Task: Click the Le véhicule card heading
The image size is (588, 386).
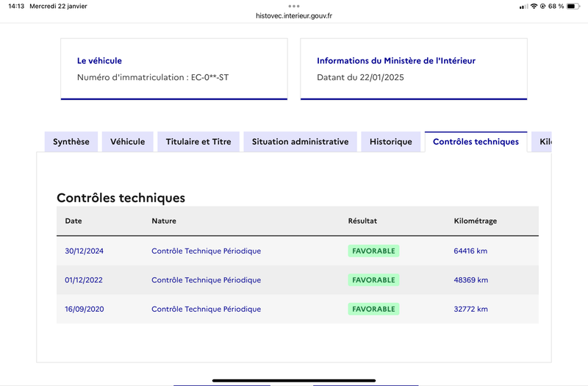Action: coord(99,61)
